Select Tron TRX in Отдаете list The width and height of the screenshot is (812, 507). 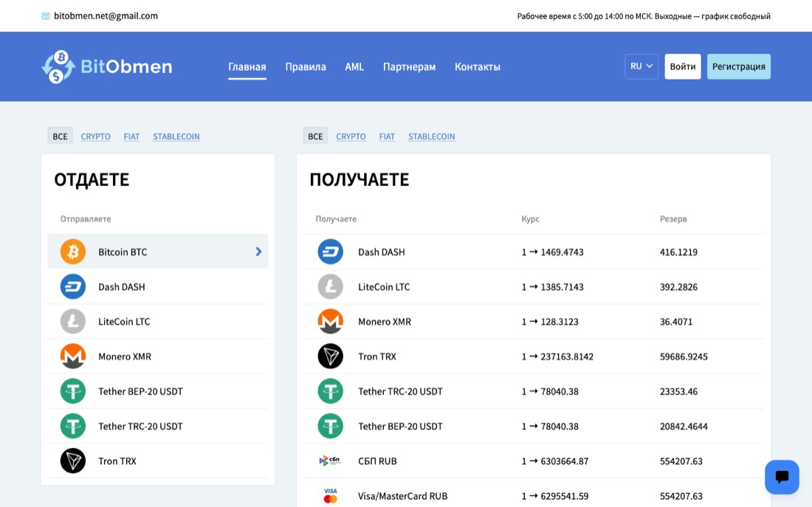coord(158,461)
